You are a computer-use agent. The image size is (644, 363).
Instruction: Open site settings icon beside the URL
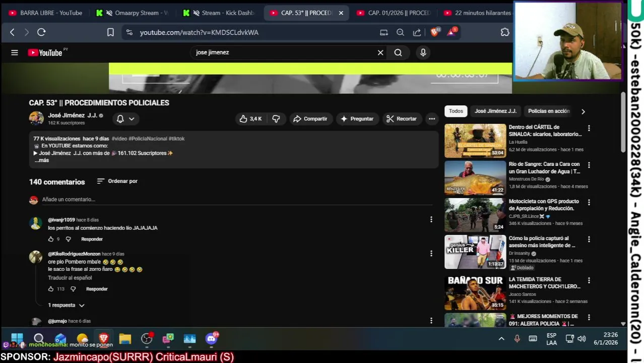point(130,32)
